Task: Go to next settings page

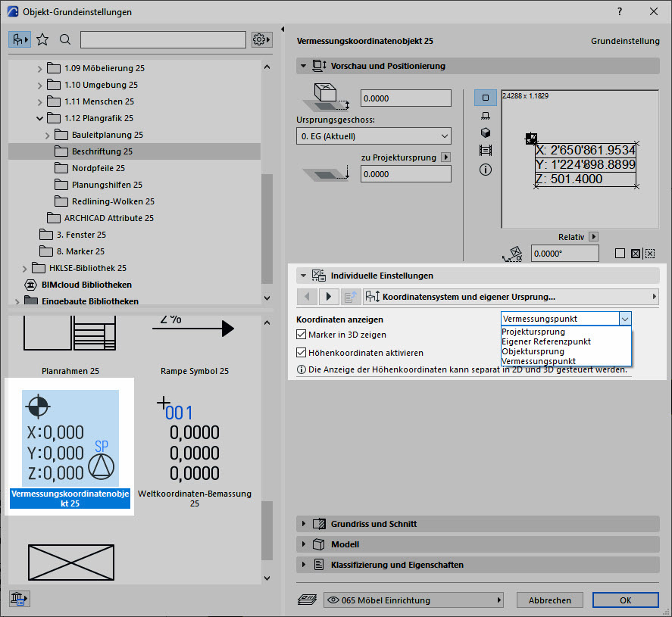Action: 329,296
